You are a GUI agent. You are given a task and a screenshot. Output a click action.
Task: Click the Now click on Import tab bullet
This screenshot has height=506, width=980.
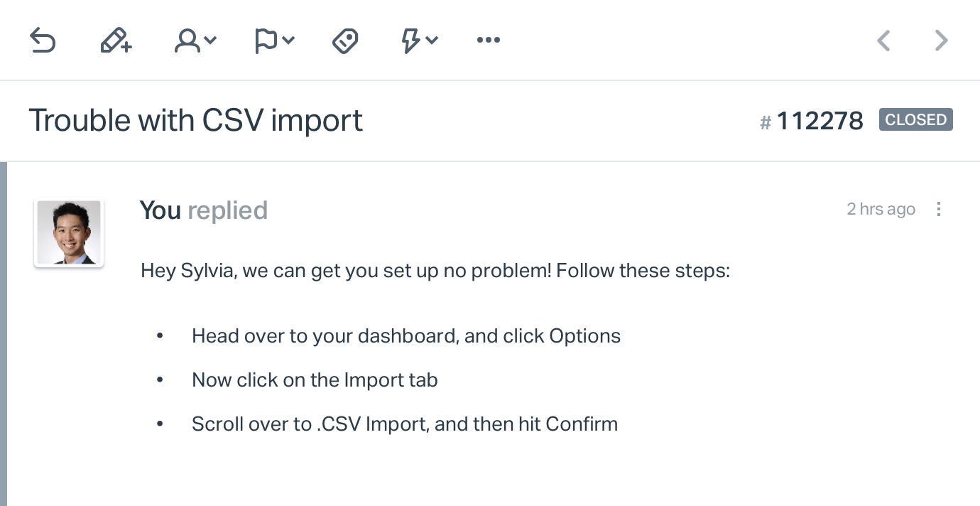(x=315, y=379)
